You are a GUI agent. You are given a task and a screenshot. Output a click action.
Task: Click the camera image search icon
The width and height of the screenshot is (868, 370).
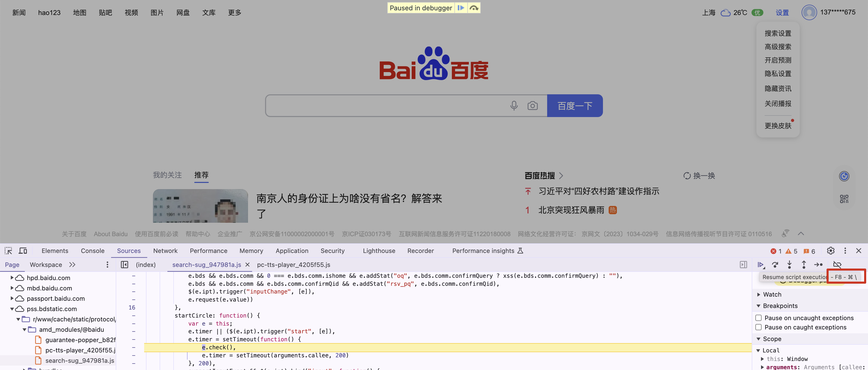click(x=532, y=106)
